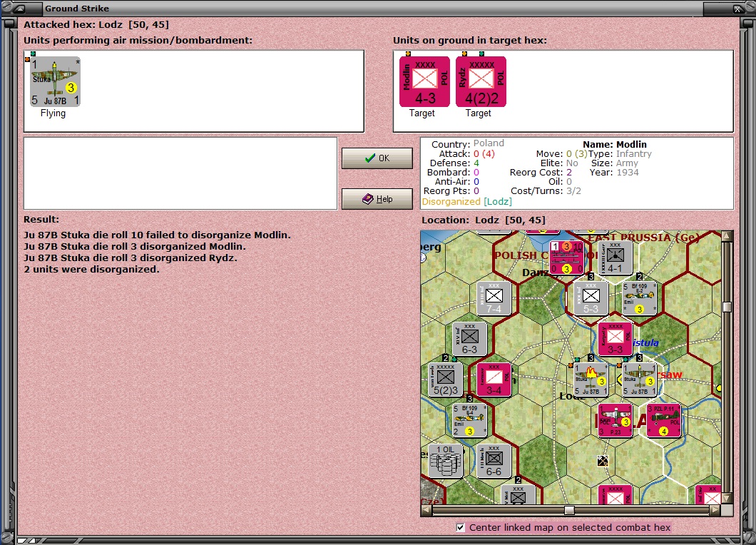Image resolution: width=756 pixels, height=545 pixels.
Task: Click the Stuka counter next to Warsaw
Action: click(x=639, y=380)
